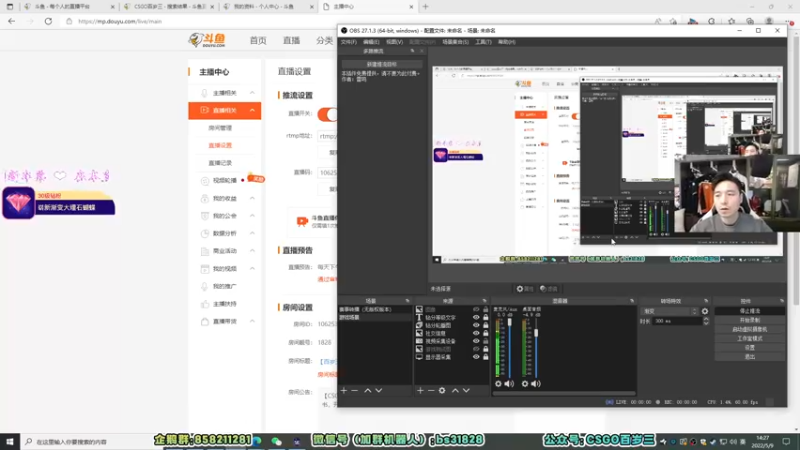800x450 pixels.
Task: Open 视图(V) menu in OBS
Action: [394, 42]
